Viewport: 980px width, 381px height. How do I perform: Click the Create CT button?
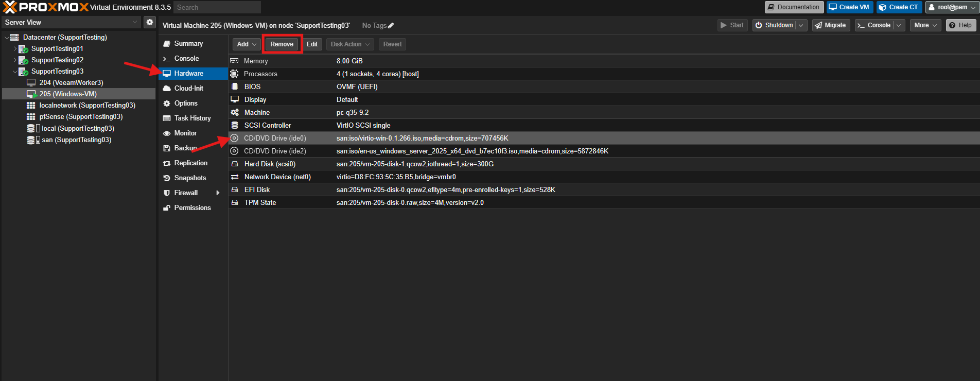tap(899, 7)
